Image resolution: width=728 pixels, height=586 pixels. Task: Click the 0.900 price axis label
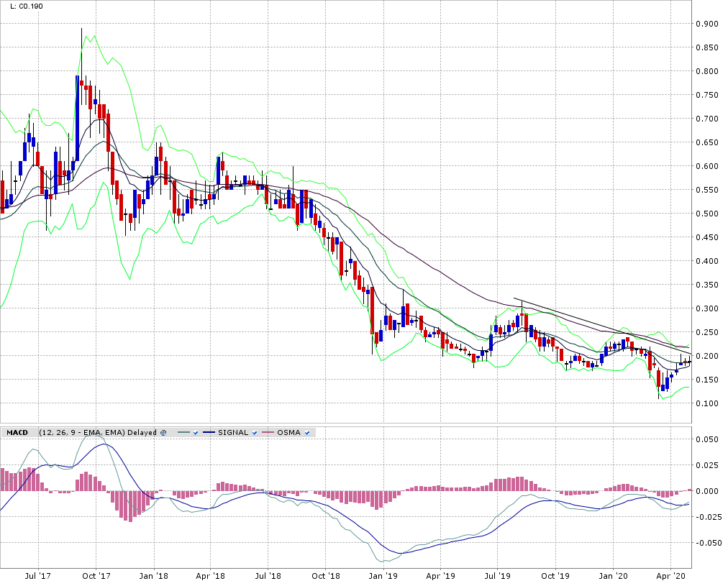[x=707, y=24]
